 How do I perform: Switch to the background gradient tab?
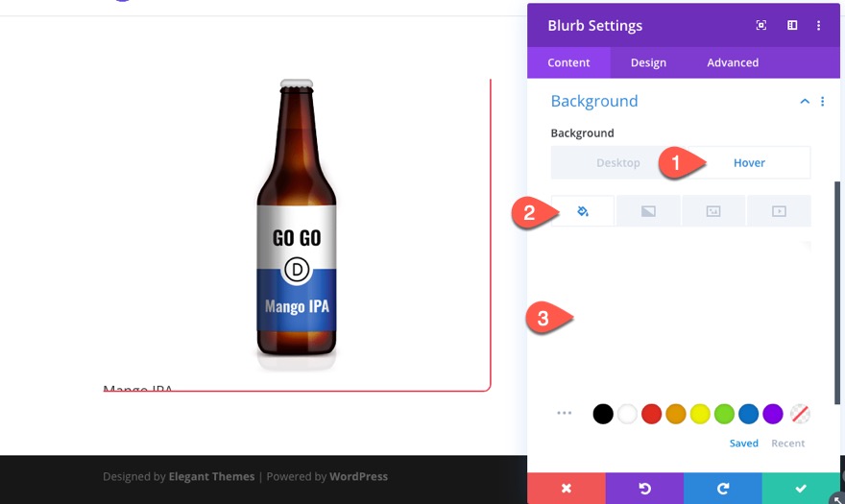coord(648,211)
